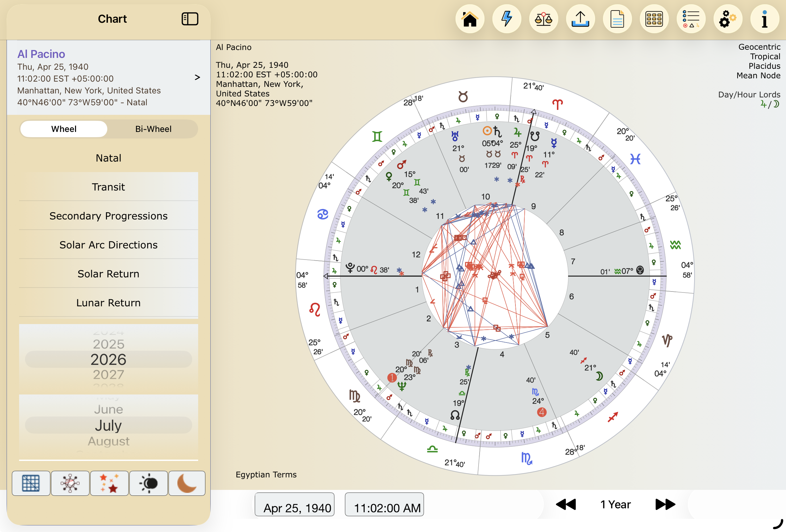Go to the Home icon

tap(470, 19)
